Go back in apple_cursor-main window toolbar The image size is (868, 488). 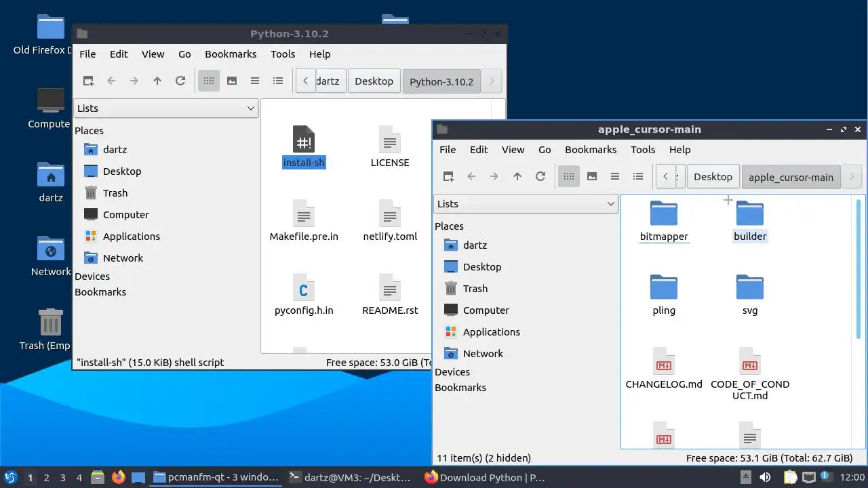[x=471, y=176]
